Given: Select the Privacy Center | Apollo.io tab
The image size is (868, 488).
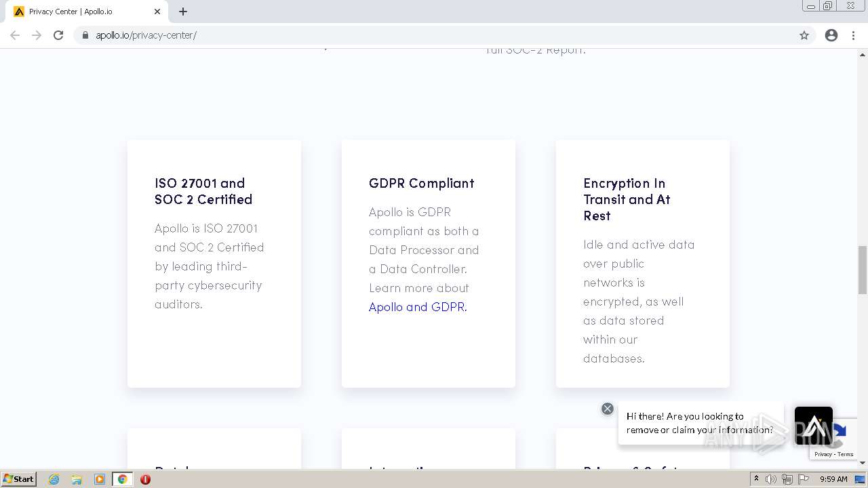Looking at the screenshot, I should [81, 12].
